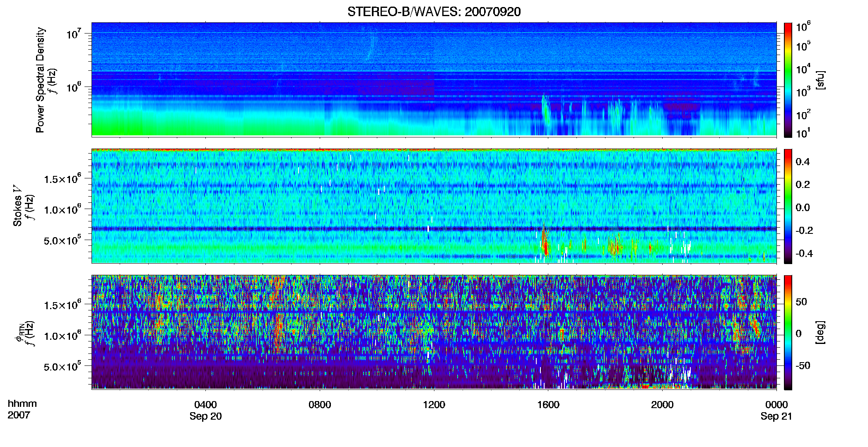This screenshot has height=447, width=868.
Task: Click the 10^6 frequency tick of the Power Spectral Density panel
Action: pyautogui.click(x=74, y=87)
